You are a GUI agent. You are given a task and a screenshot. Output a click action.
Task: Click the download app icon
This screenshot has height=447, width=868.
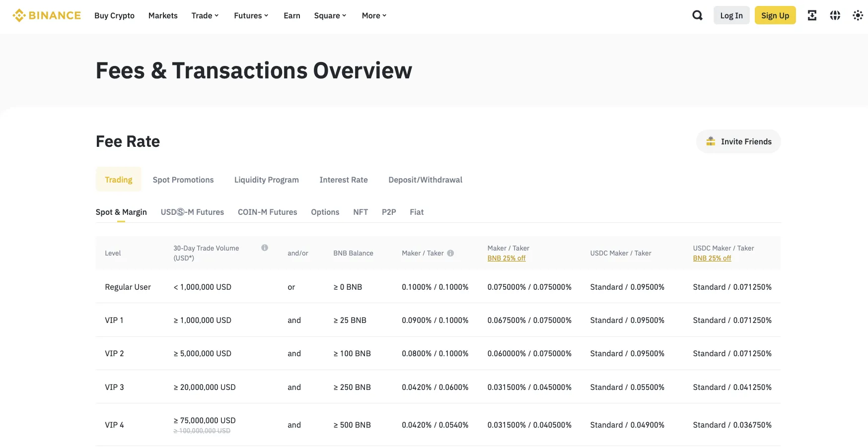tap(812, 15)
